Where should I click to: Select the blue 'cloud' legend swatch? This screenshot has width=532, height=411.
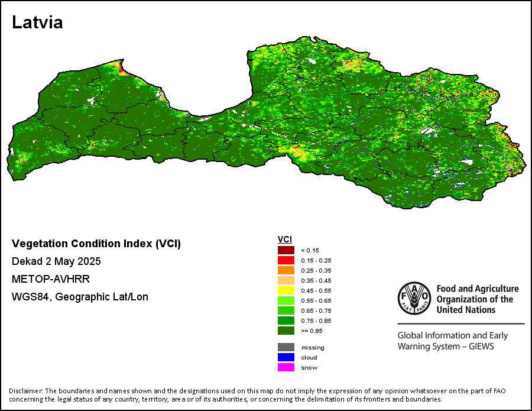coord(286,357)
